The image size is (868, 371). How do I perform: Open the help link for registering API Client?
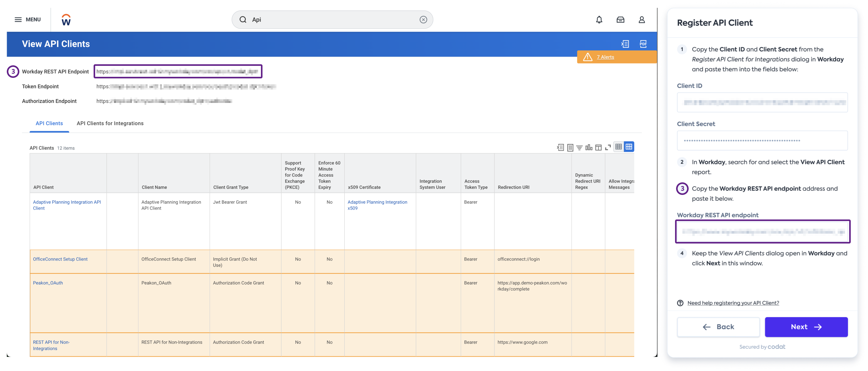pos(733,303)
